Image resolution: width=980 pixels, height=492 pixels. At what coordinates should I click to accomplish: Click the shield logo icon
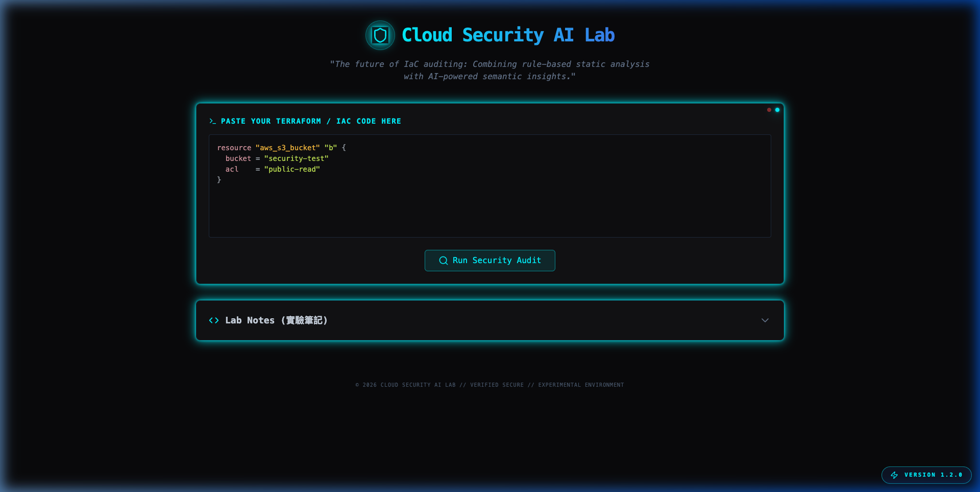point(380,35)
